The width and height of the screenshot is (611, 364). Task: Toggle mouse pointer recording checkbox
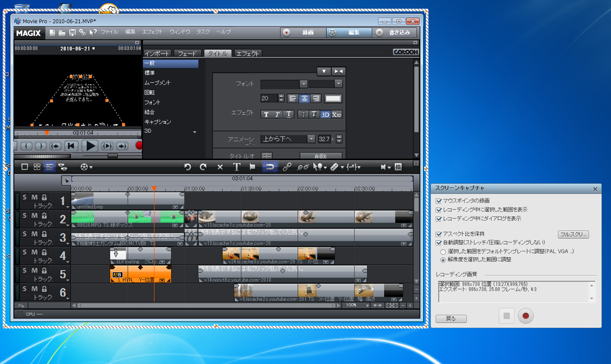click(x=439, y=201)
